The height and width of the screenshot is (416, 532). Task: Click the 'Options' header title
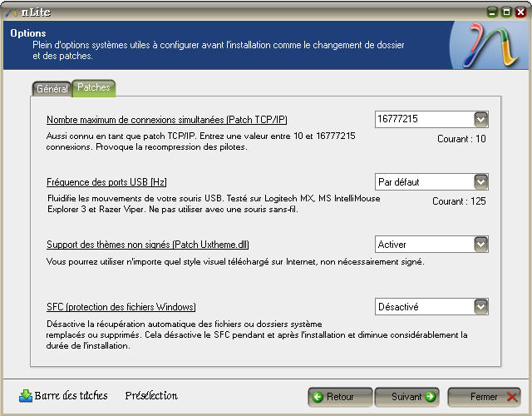(28, 33)
